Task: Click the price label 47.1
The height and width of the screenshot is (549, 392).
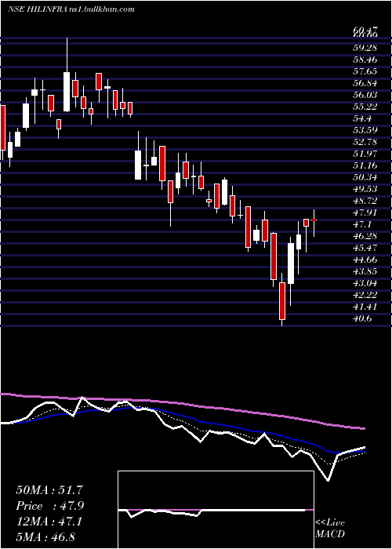Action: [x=362, y=224]
